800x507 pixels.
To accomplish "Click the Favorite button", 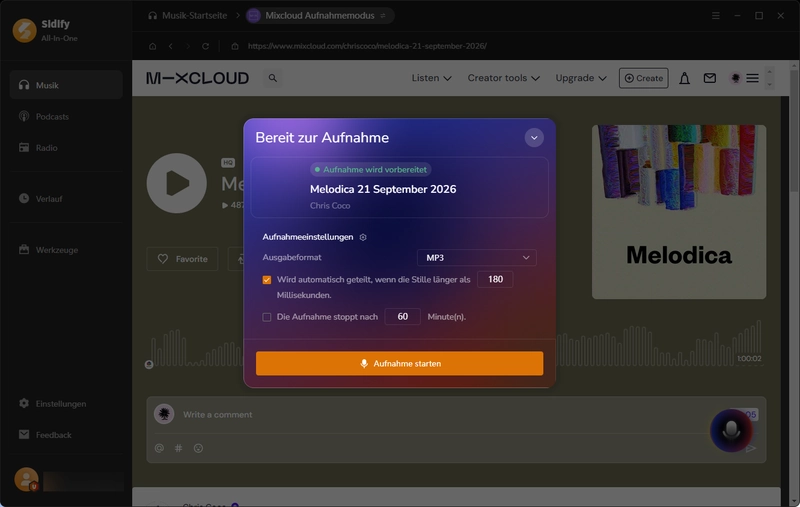I will click(x=182, y=259).
